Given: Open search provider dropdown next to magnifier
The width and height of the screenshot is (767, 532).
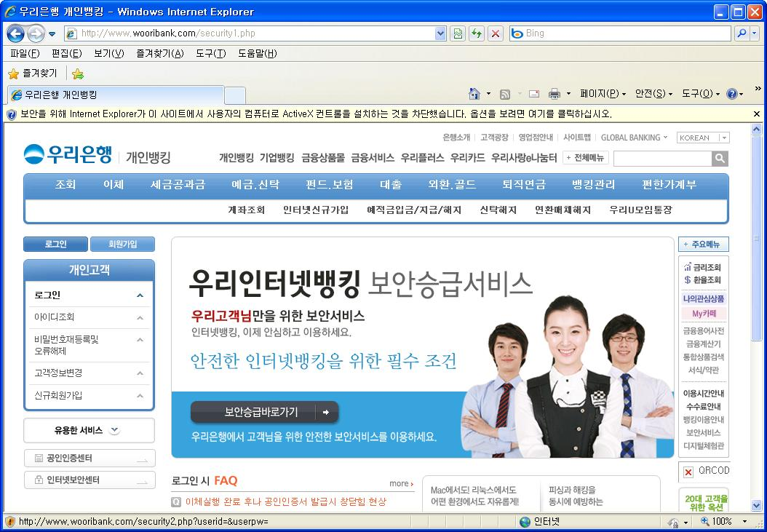Looking at the screenshot, I should pyautogui.click(x=755, y=33).
